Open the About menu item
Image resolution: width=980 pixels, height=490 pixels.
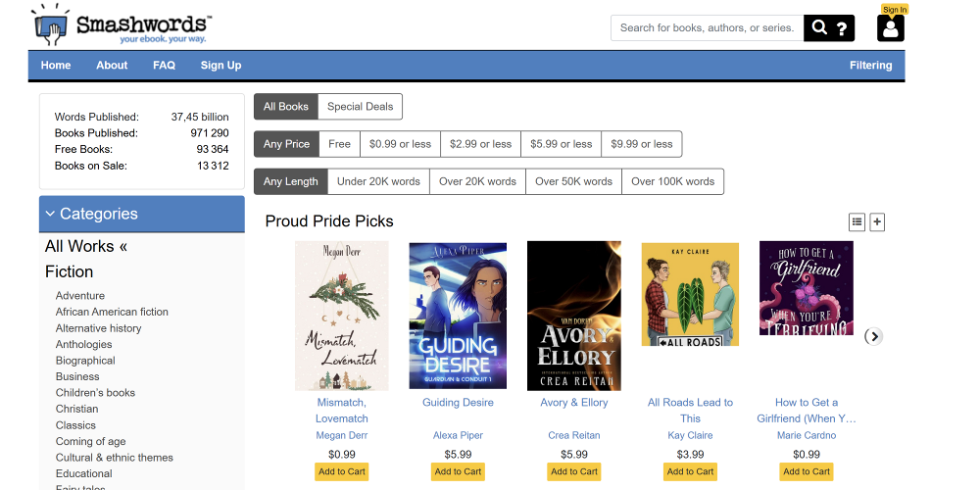coord(112,65)
